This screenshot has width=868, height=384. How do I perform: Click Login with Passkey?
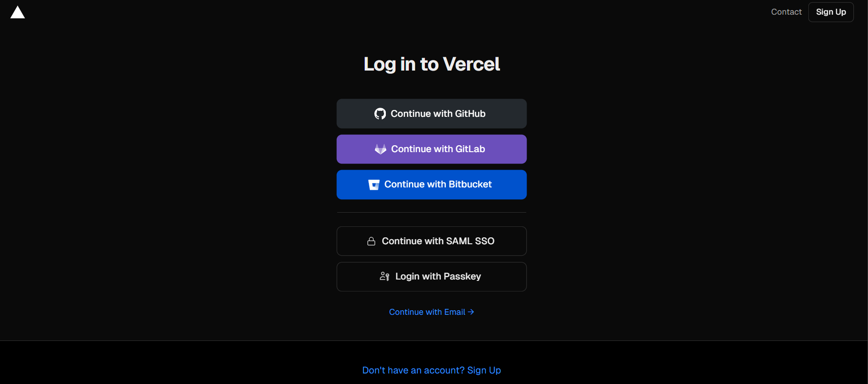pyautogui.click(x=431, y=276)
